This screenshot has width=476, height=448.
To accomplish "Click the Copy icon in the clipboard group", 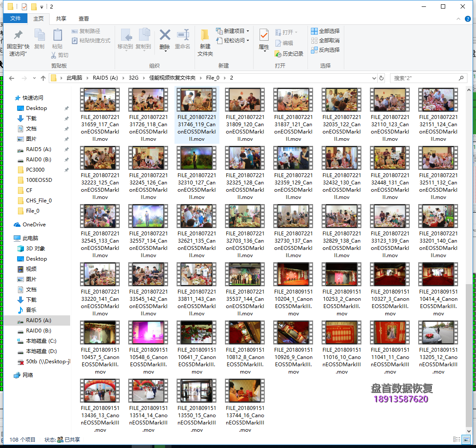I will 39,35.
